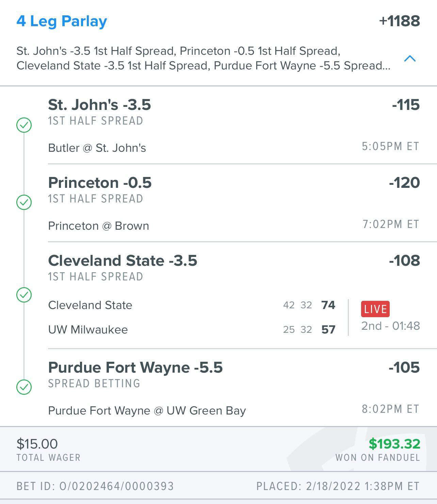Tap the red LIVE badge
The height and width of the screenshot is (504, 437).
(x=375, y=309)
